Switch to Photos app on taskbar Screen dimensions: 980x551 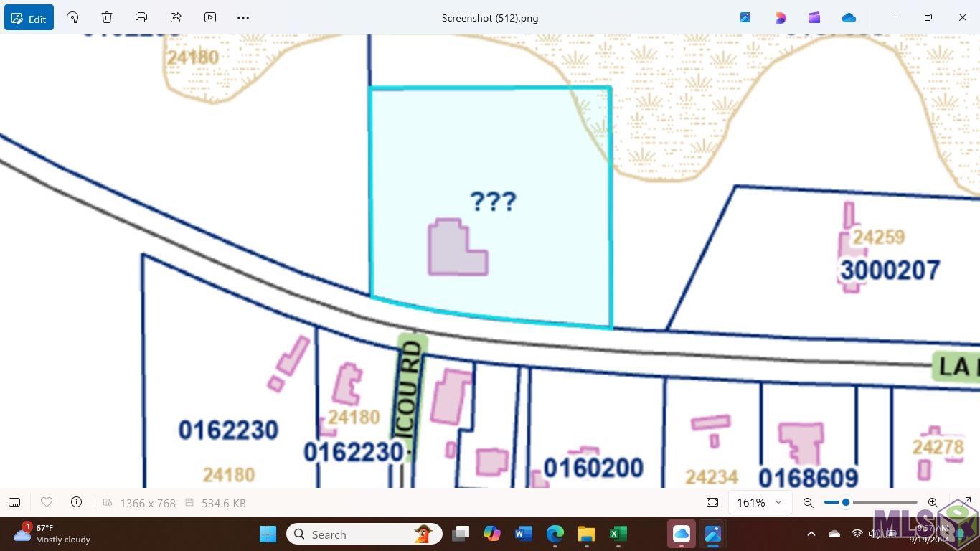click(713, 534)
